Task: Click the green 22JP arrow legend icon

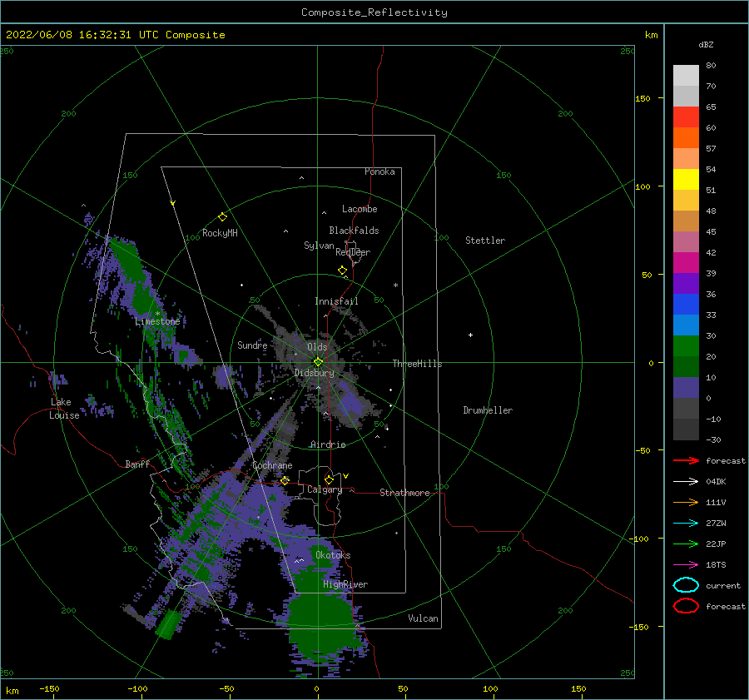Action: pos(686,544)
